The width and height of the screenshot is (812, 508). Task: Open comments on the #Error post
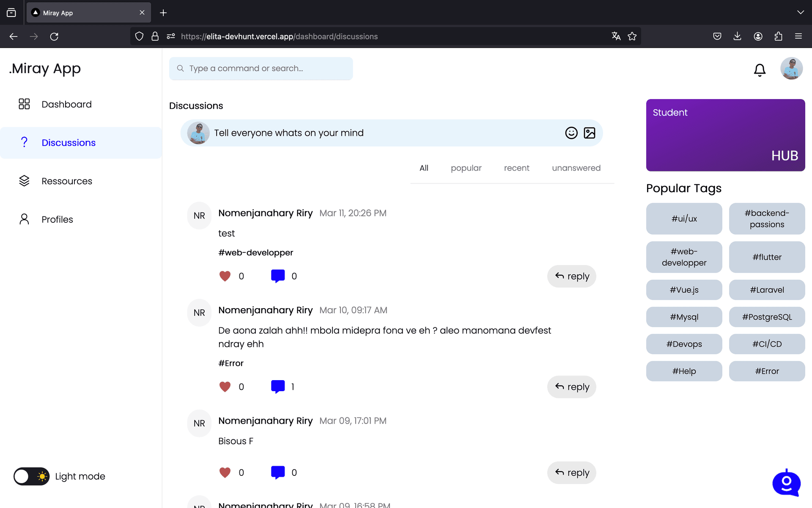(278, 387)
